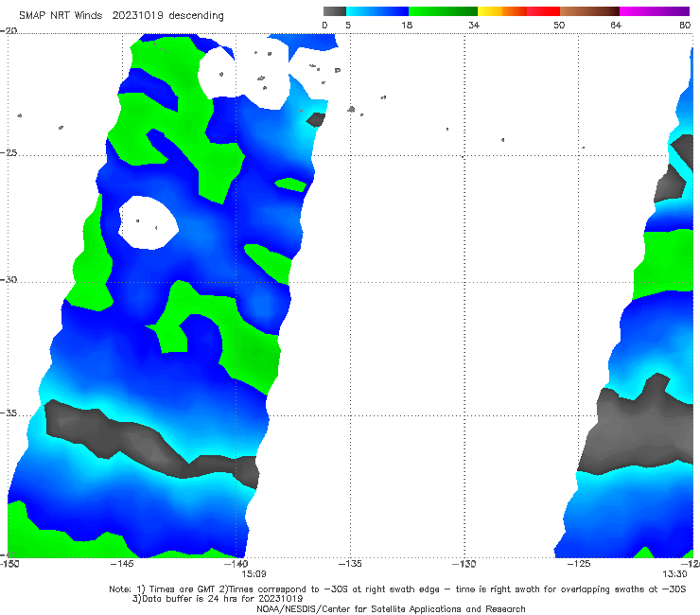Click the color bar label "18"
The height and width of the screenshot is (615, 700).
(x=407, y=25)
